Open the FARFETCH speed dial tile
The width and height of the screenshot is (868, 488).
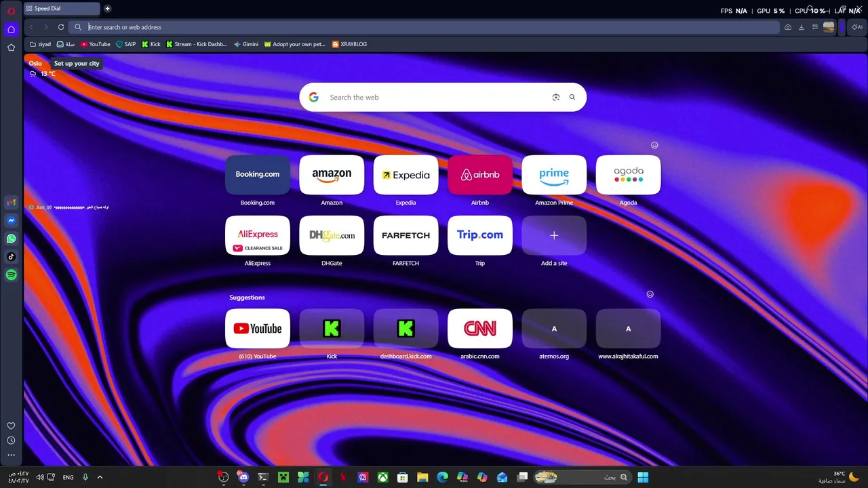click(x=406, y=235)
